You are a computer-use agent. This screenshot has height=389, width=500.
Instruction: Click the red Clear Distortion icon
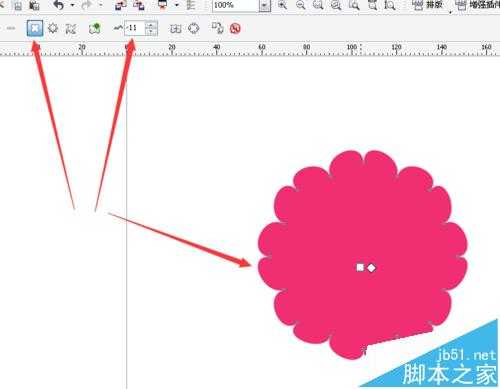pyautogui.click(x=235, y=29)
